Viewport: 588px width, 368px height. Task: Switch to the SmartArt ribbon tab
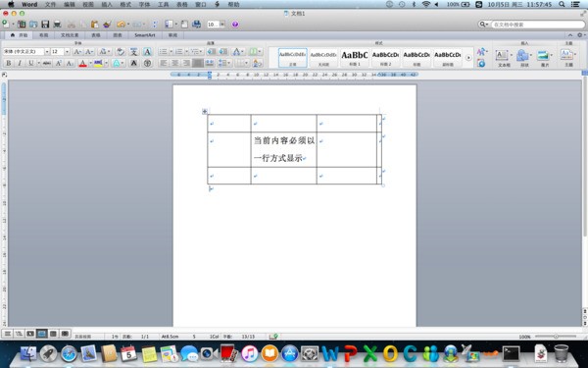coord(145,35)
